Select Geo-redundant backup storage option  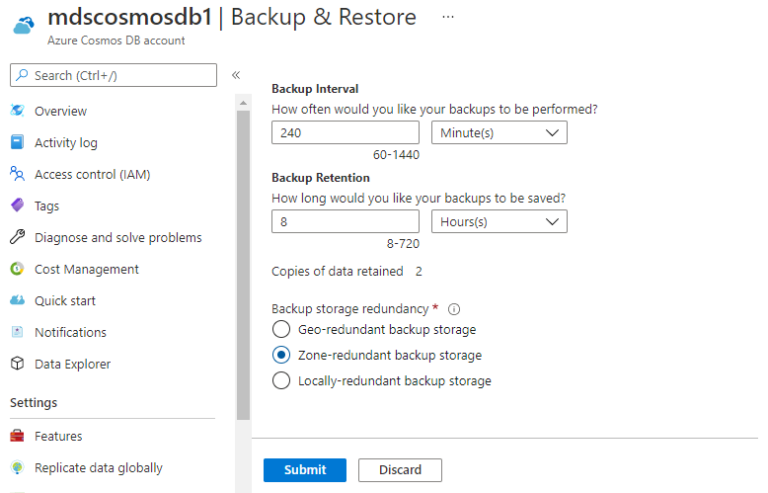pyautogui.click(x=281, y=329)
